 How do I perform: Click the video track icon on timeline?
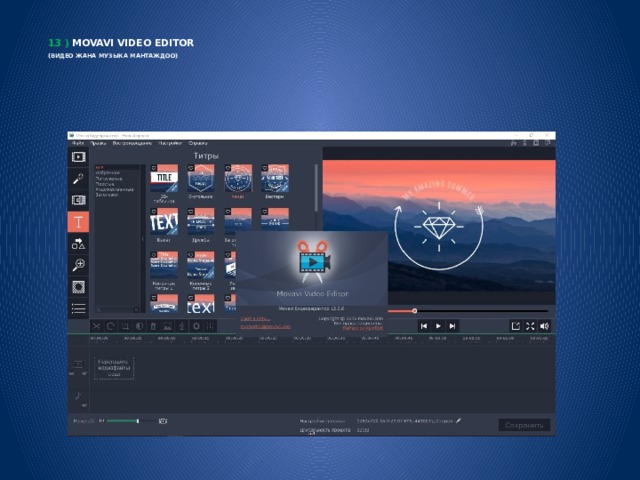coord(78,364)
